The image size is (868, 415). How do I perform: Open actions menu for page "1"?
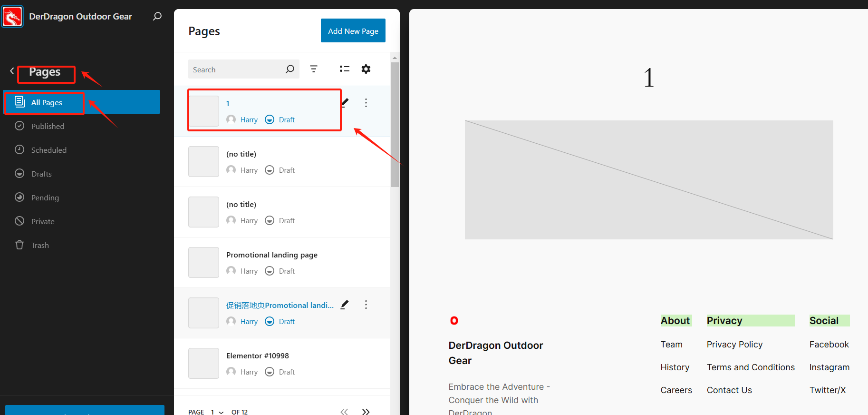366,103
